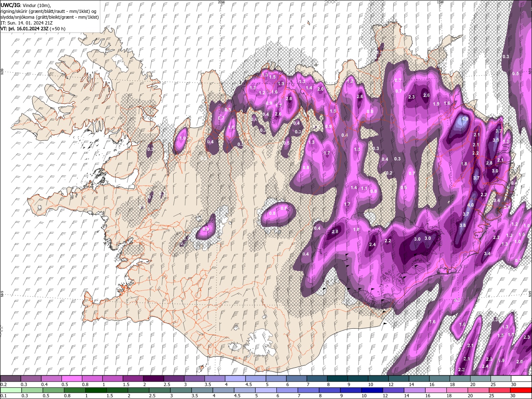
Task: Click the "4.0" precipitation value on map
Action: pyautogui.click(x=470, y=205)
